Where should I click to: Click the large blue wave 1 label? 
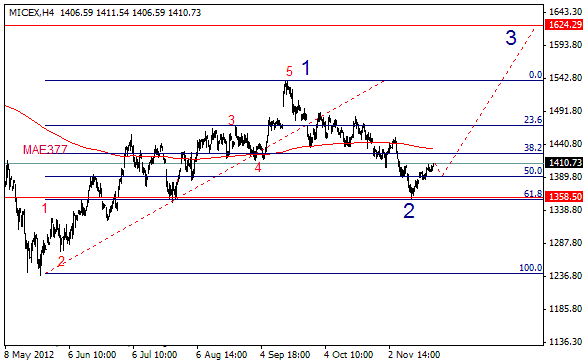[x=306, y=68]
